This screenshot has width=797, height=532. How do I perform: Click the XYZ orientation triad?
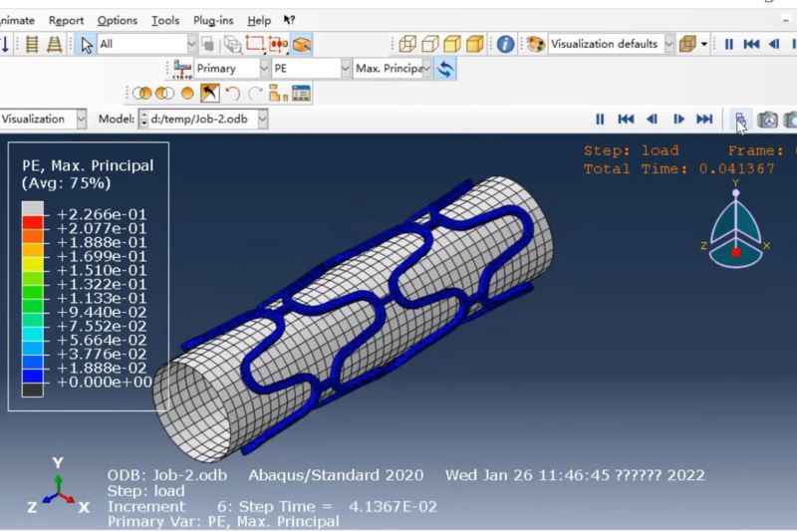pyautogui.click(x=58, y=486)
